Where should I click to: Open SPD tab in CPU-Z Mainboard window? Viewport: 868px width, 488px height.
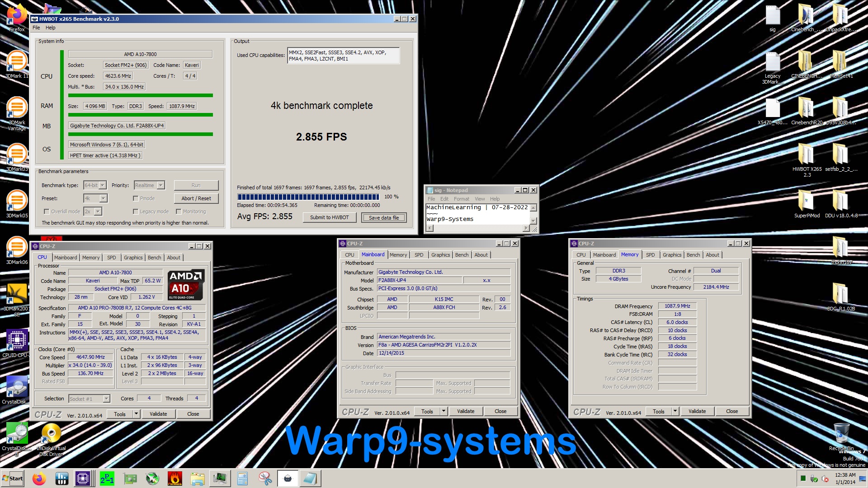pos(419,255)
